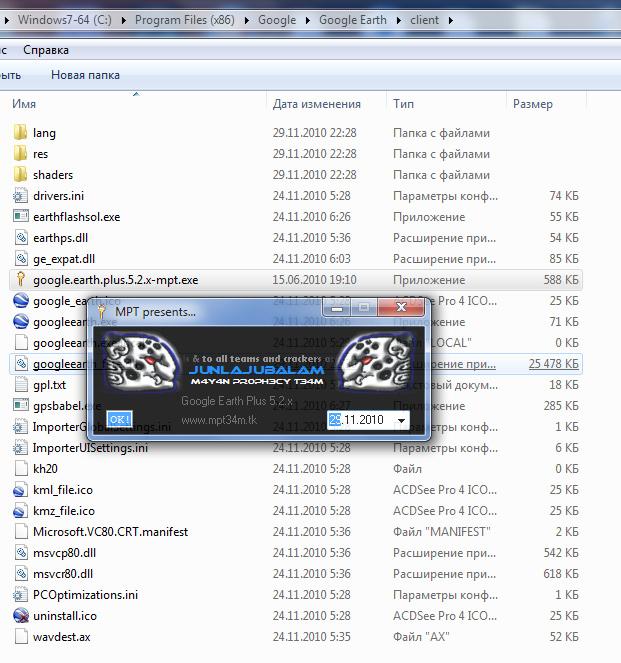
Task: Select the googleearth.exe globe icon
Action: tap(21, 321)
